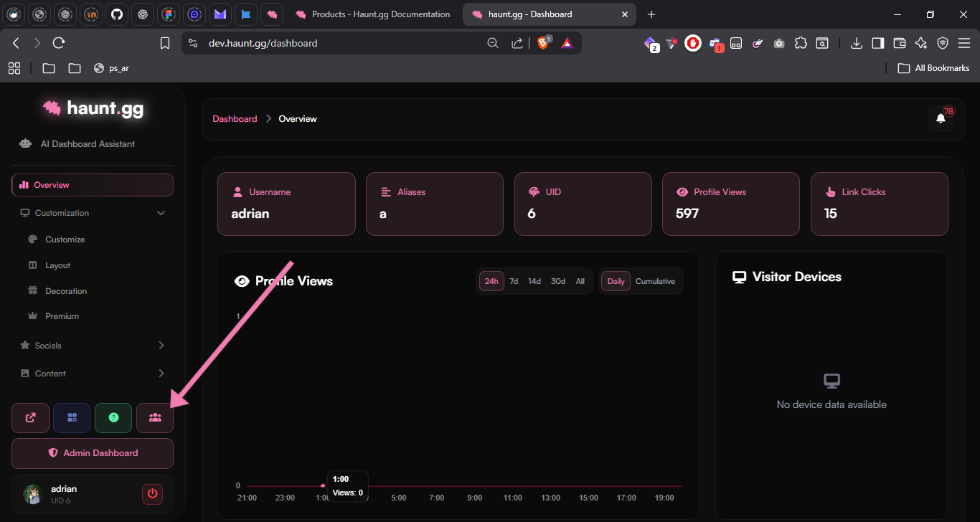Screen dimensions: 980x522
Task: Bookmark this page
Action: point(165,43)
